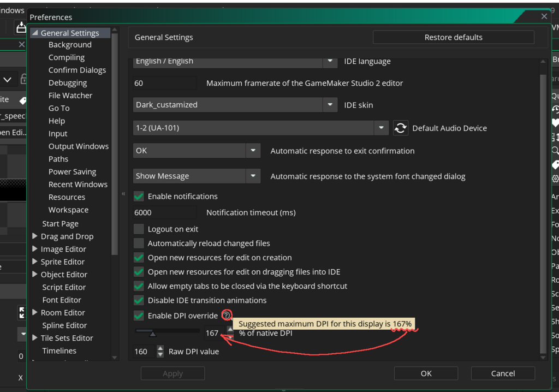Select Power Saving in the preferences tree
The image size is (559, 392).
73,171
